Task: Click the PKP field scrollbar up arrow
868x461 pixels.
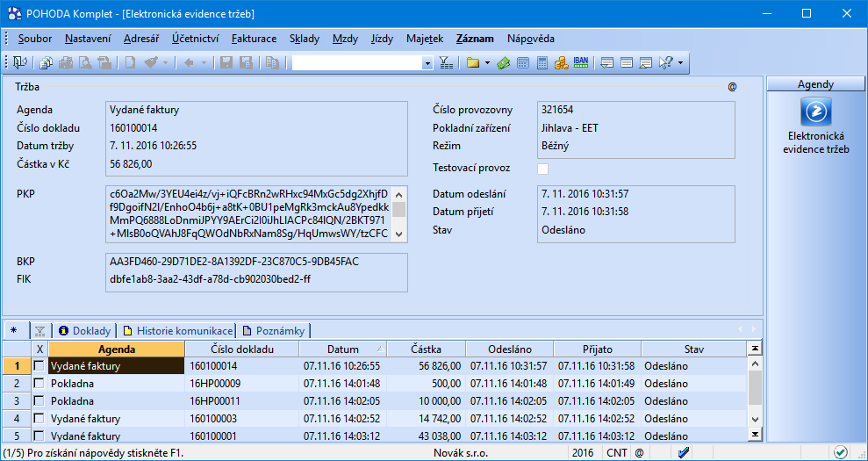Action: [399, 194]
